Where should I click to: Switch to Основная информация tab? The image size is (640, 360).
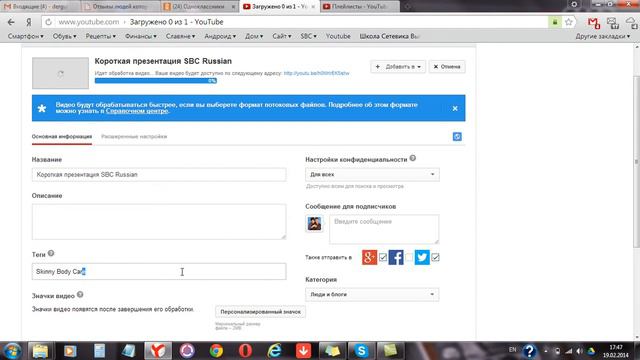[x=62, y=136]
